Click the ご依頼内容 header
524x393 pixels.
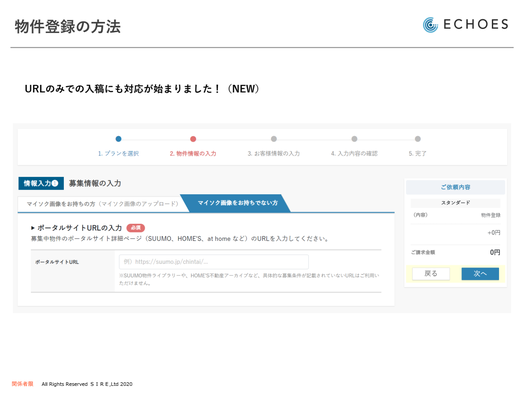pyautogui.click(x=455, y=187)
